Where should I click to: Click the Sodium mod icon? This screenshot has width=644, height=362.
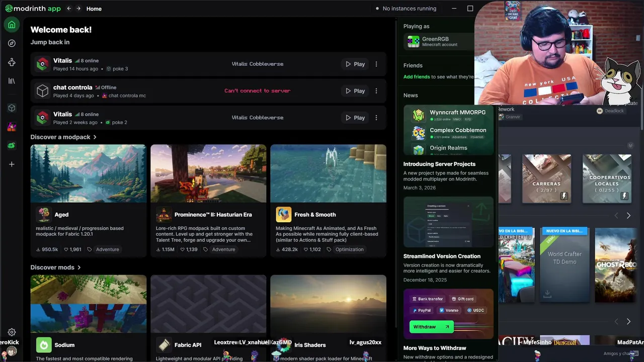44,345
